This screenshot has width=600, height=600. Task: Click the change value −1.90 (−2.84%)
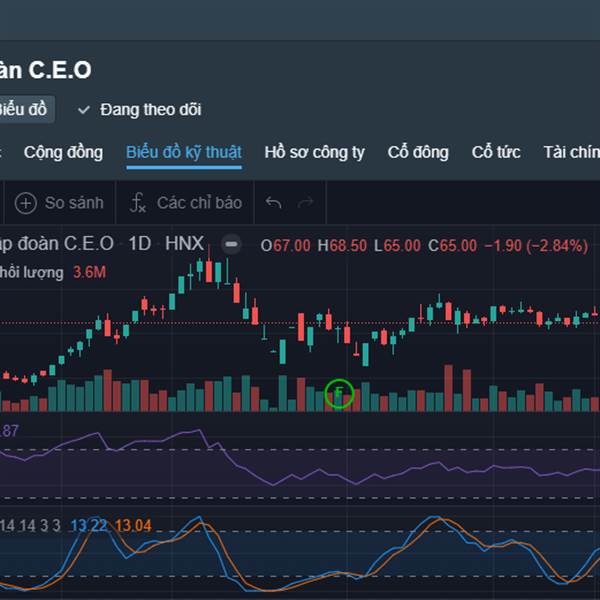click(536, 245)
